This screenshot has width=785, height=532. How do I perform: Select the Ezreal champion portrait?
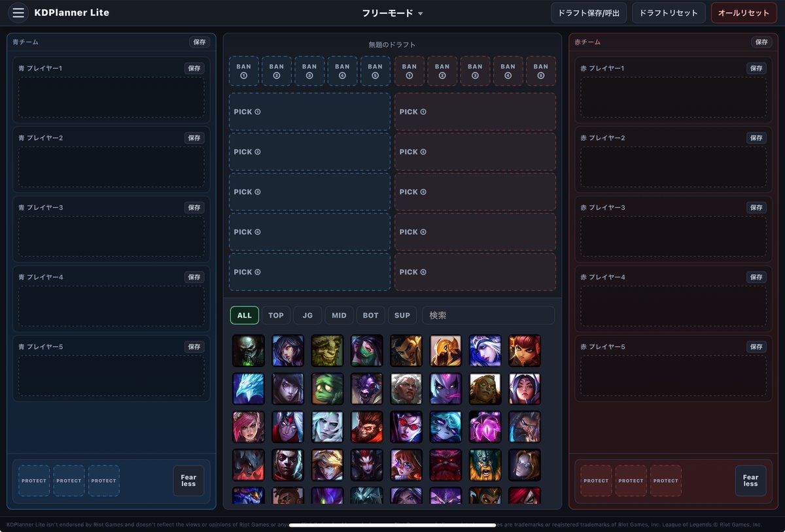[327, 465]
